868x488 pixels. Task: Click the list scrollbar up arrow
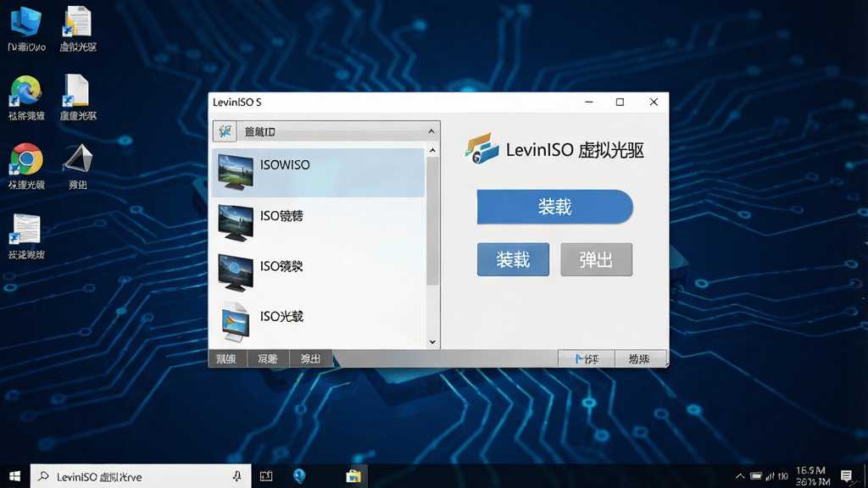tap(432, 151)
